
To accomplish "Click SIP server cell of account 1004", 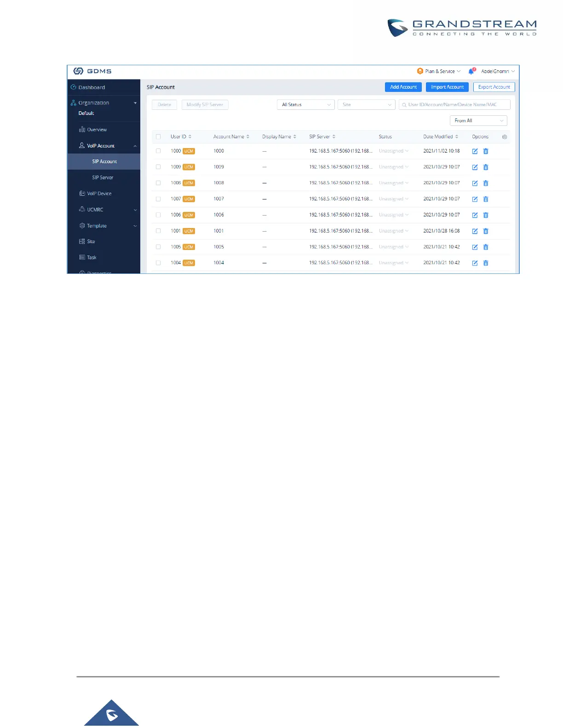I will 341,263.
